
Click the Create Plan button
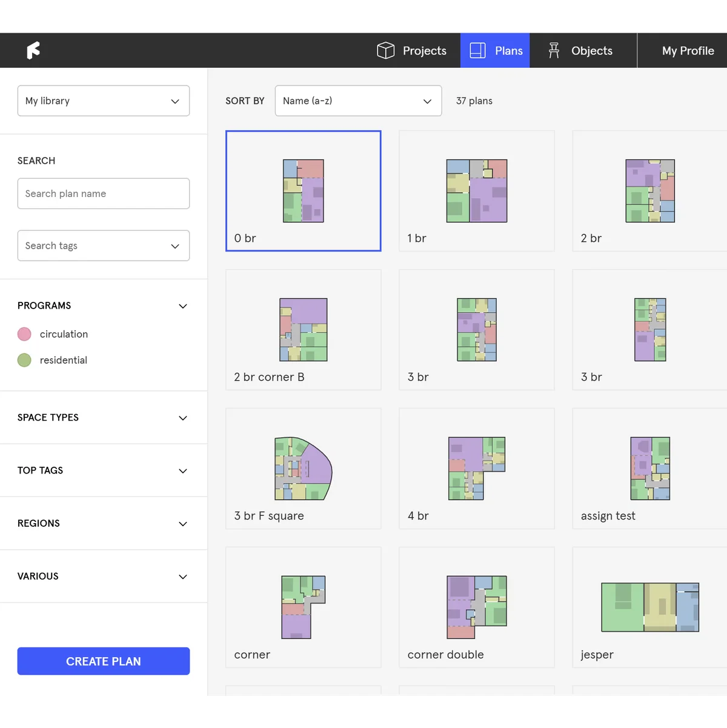104,661
